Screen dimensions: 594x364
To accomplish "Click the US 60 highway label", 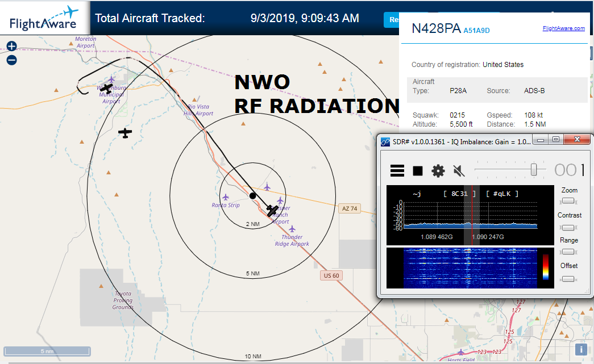I will click(x=331, y=275).
